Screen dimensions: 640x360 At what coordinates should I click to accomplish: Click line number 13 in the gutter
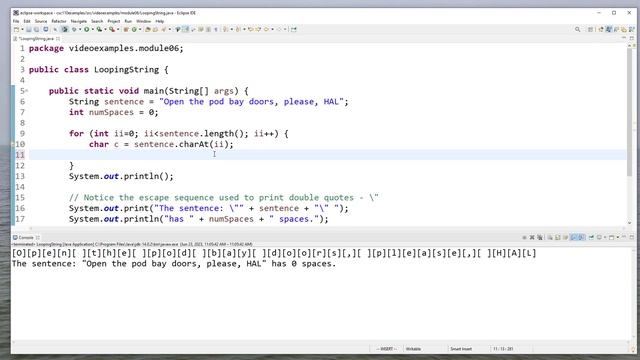(x=20, y=176)
